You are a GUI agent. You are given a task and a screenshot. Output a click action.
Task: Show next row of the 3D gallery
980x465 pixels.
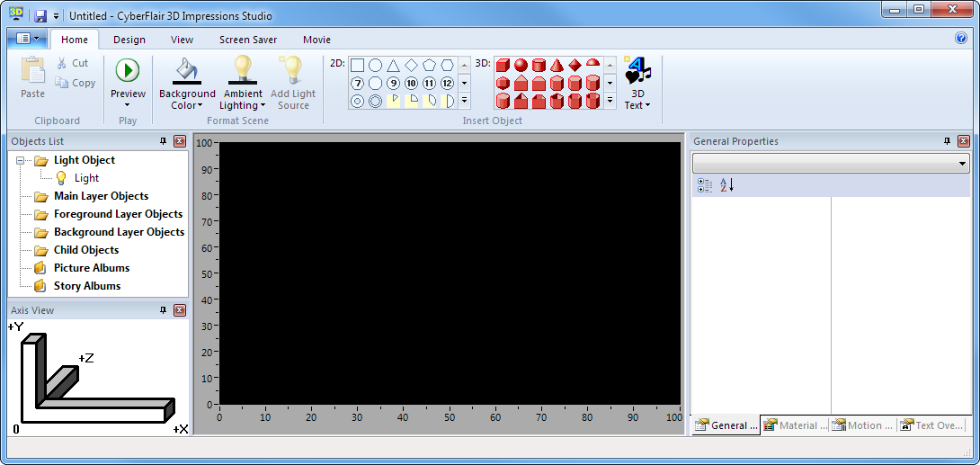tap(610, 83)
